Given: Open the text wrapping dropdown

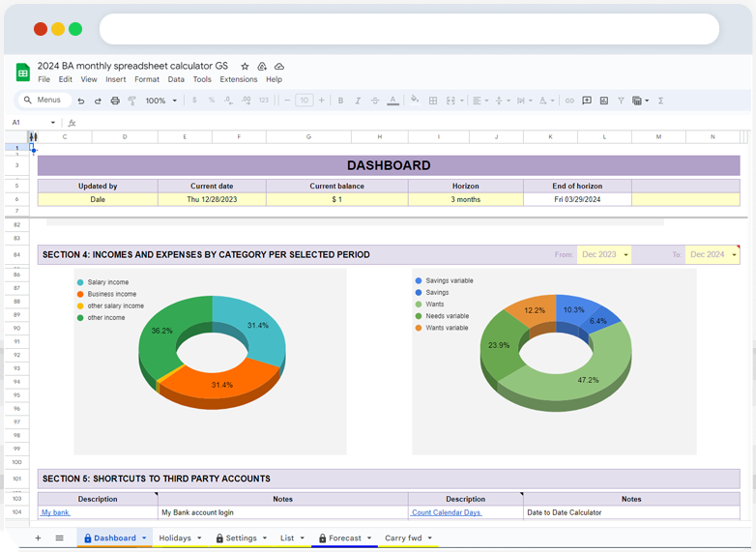Looking at the screenshot, I should (x=524, y=101).
